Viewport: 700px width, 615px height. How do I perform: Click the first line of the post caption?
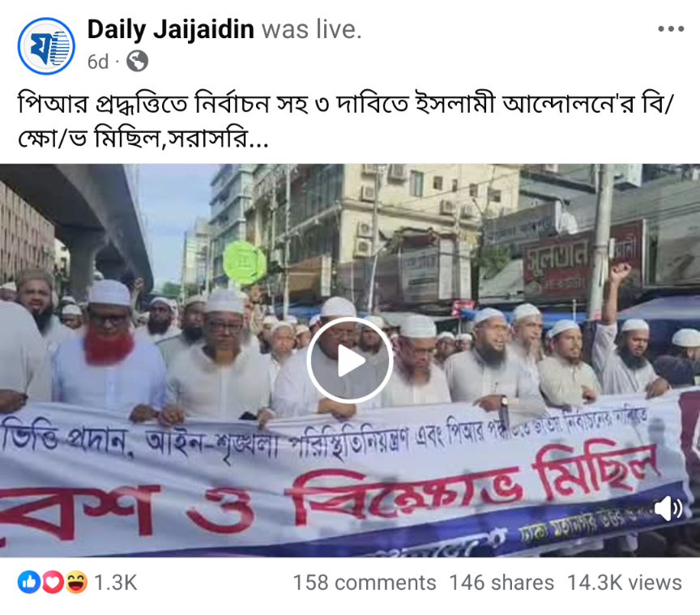tap(344, 104)
